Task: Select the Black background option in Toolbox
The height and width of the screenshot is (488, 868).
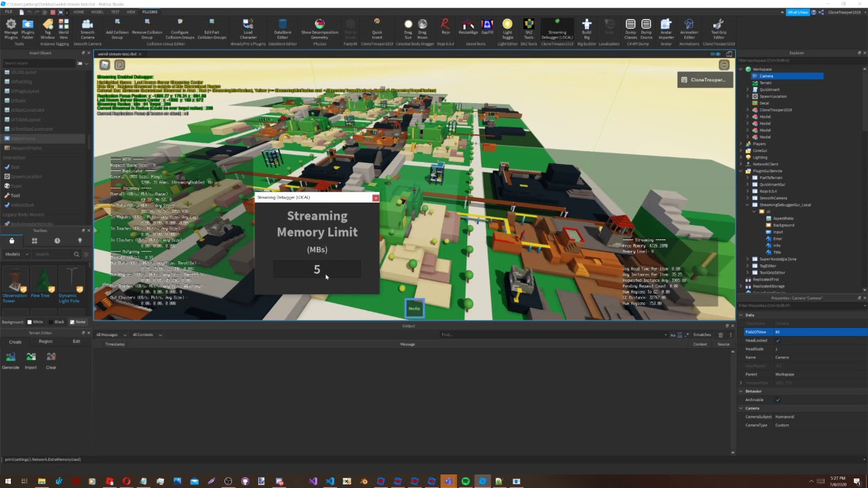Action: (56, 322)
